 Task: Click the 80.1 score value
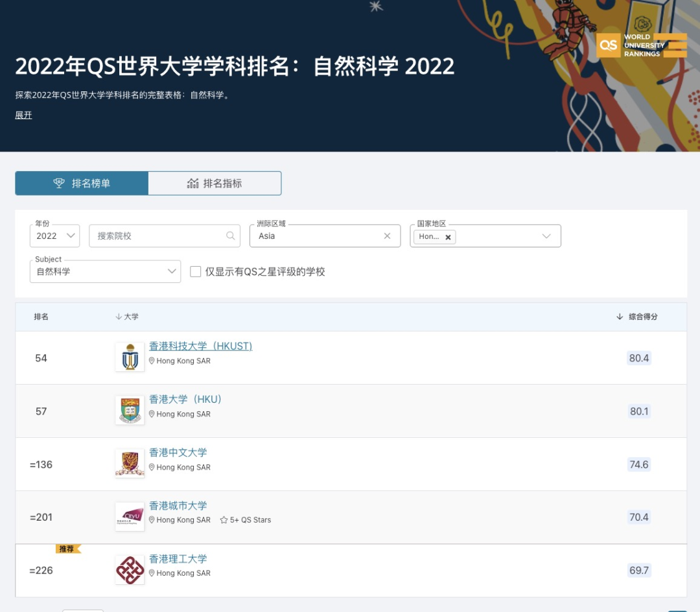pos(639,411)
